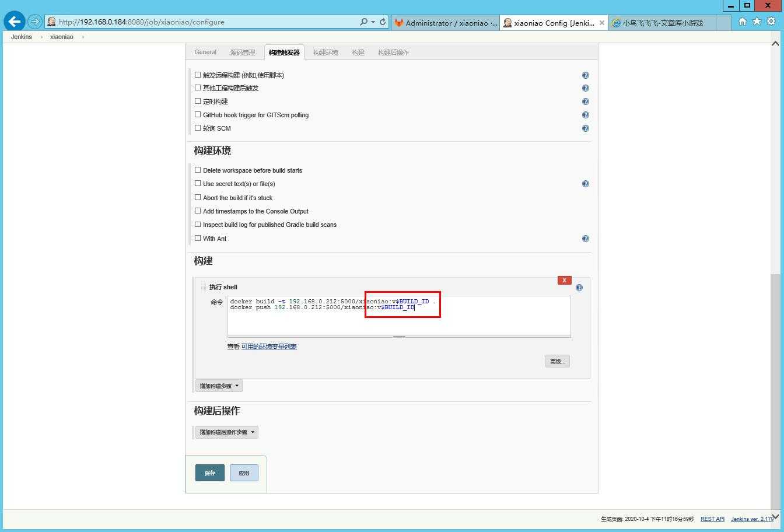Screen dimensions: 784x532
Task: Switch to Administrator / xiaoniao browser tab
Action: [445, 23]
